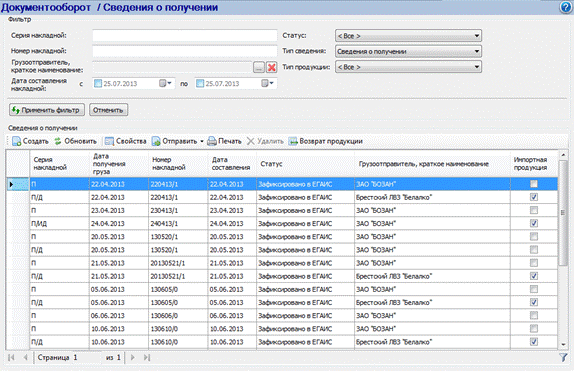Click grid filter funnel icon at bottom right
This screenshot has width=574, height=371.
point(563,357)
